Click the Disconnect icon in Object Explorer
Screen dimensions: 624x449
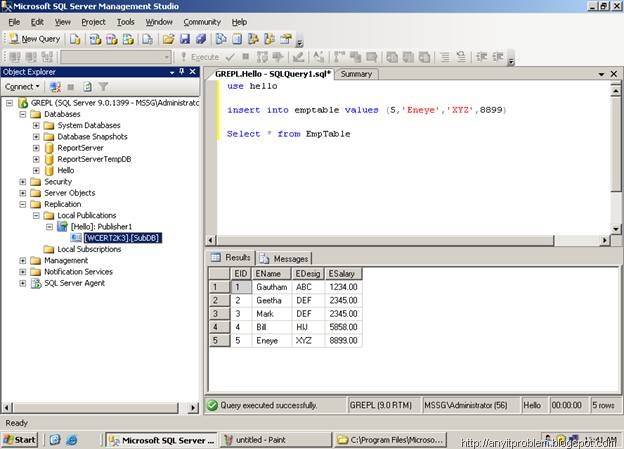tap(55, 87)
